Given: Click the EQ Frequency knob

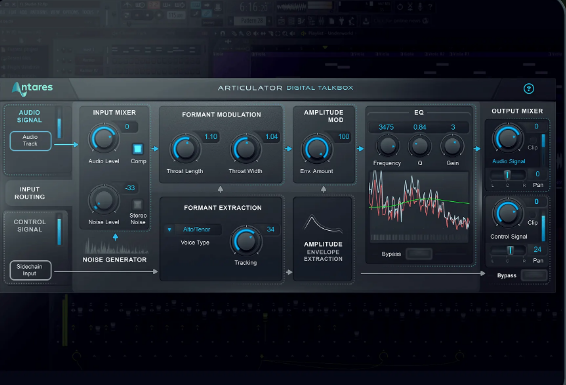Looking at the screenshot, I should coord(387,146).
